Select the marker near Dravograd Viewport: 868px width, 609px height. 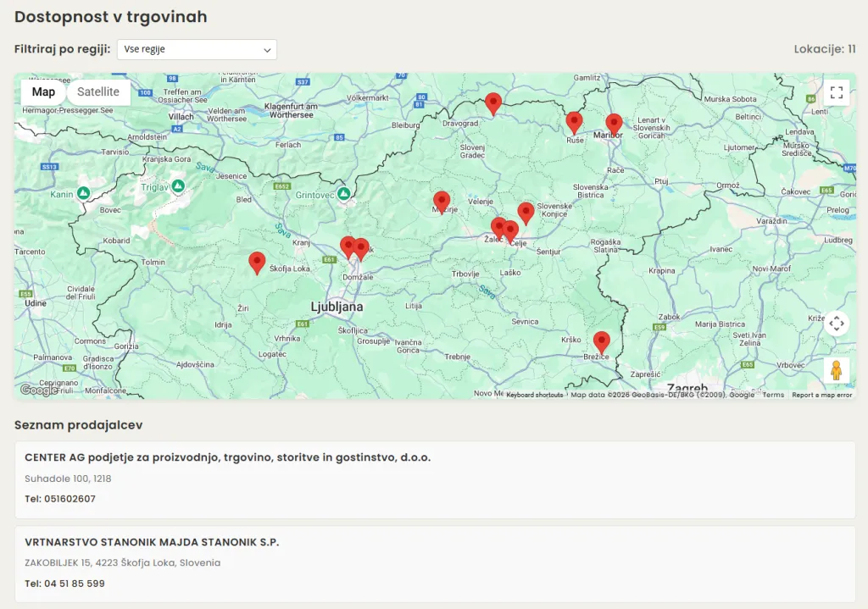click(x=493, y=103)
